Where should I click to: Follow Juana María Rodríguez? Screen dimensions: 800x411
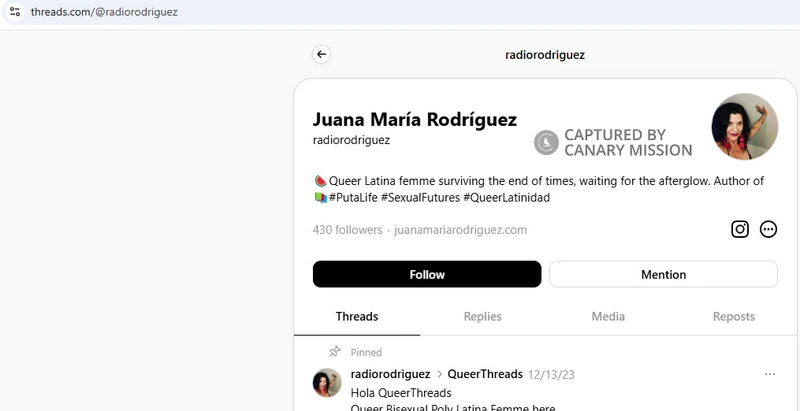(x=427, y=274)
